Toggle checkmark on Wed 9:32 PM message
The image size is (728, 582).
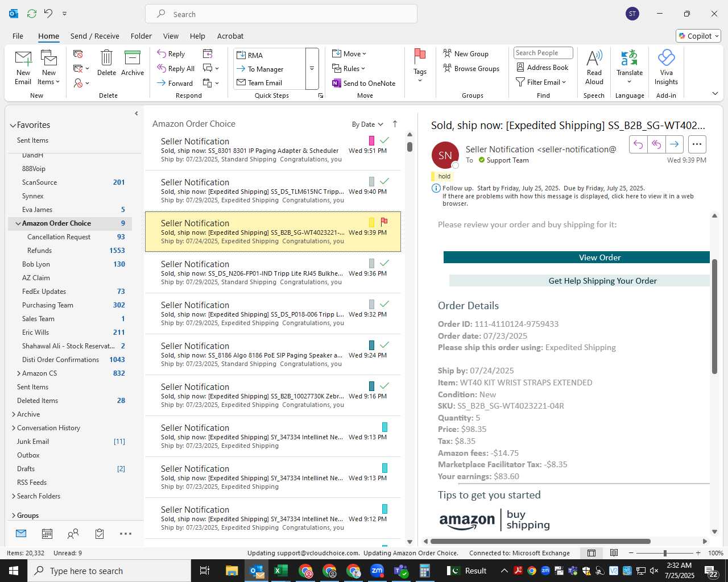(384, 304)
